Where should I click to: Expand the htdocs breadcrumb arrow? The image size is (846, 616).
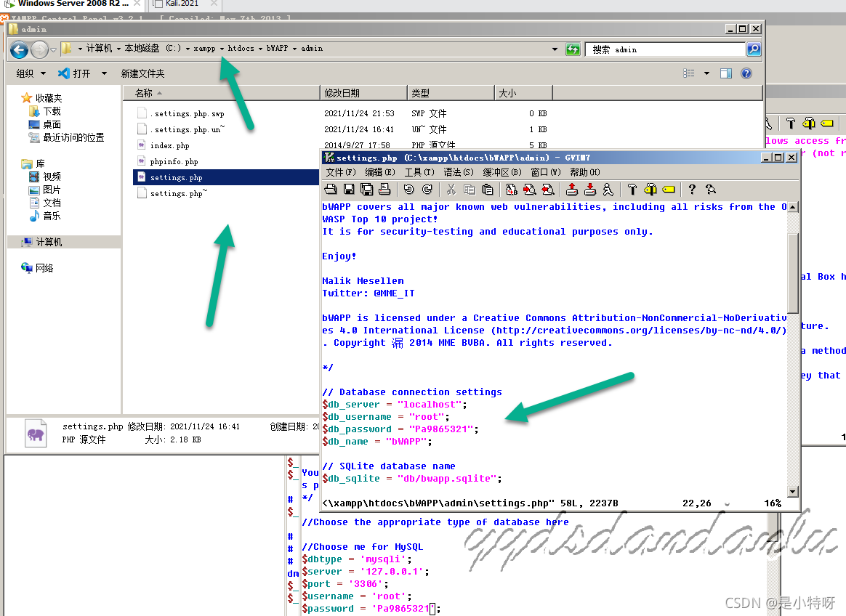pos(260,49)
